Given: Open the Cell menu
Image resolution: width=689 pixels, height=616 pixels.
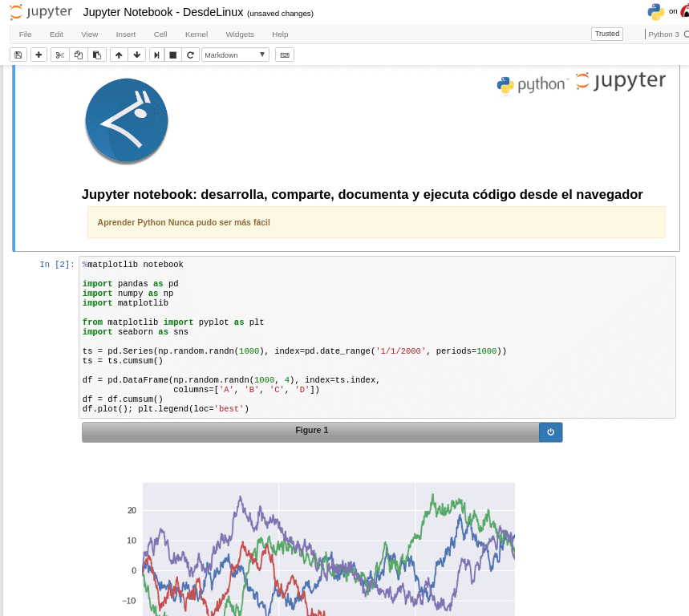Looking at the screenshot, I should [160, 34].
